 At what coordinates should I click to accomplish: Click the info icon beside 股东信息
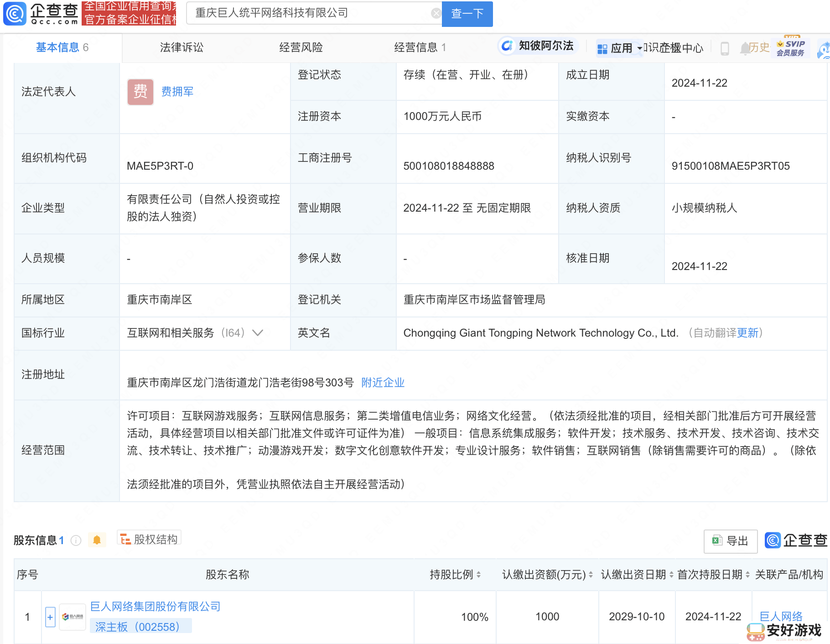click(76, 540)
